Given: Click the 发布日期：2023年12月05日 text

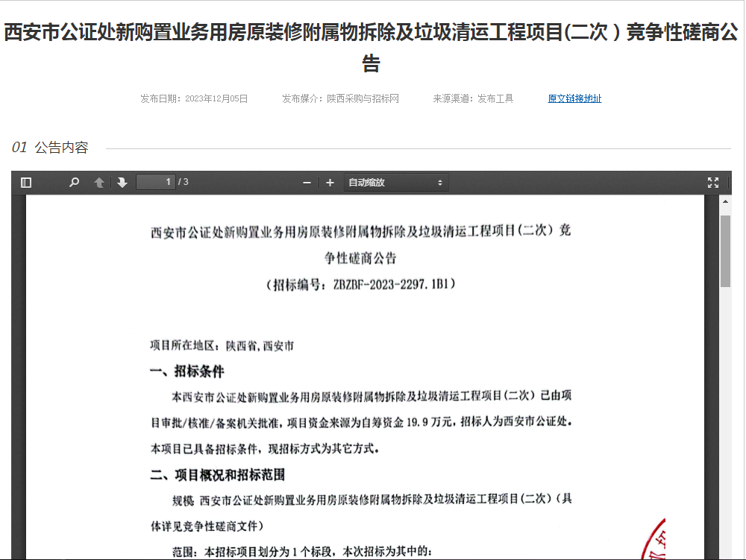Looking at the screenshot, I should [194, 99].
